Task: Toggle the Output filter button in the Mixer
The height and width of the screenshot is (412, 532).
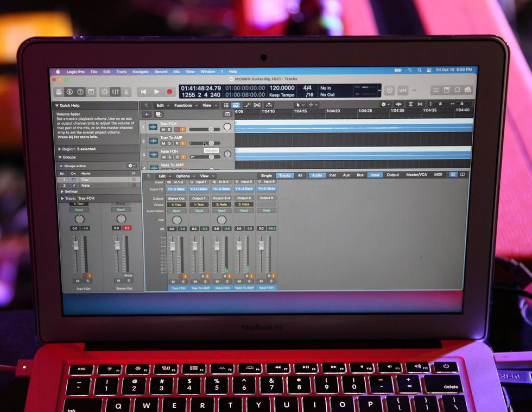Action: click(x=392, y=175)
